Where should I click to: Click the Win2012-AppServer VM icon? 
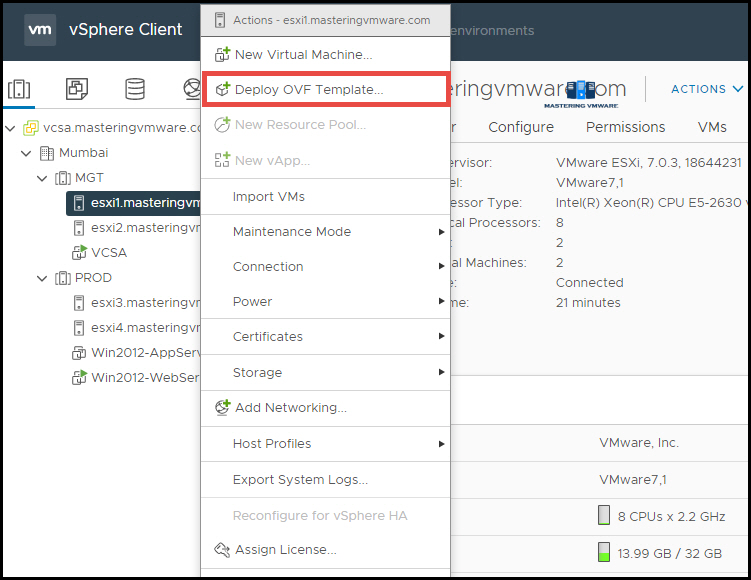point(79,353)
